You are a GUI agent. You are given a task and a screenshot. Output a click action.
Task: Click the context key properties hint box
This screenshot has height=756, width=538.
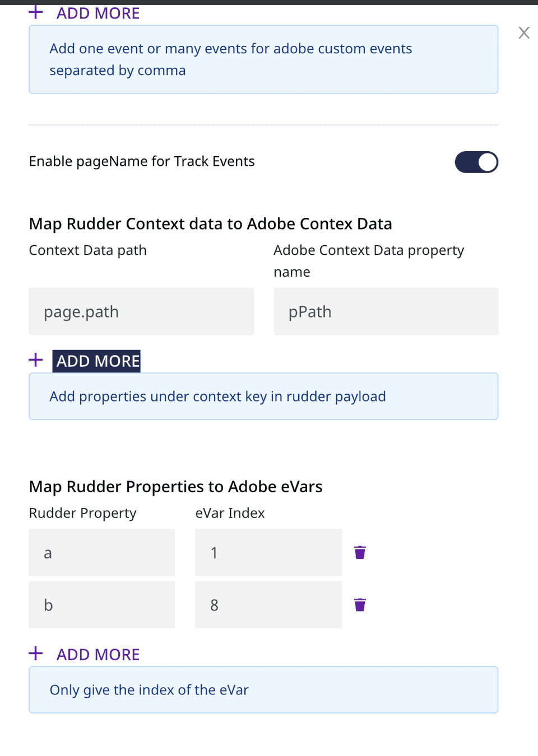pyautogui.click(x=263, y=396)
